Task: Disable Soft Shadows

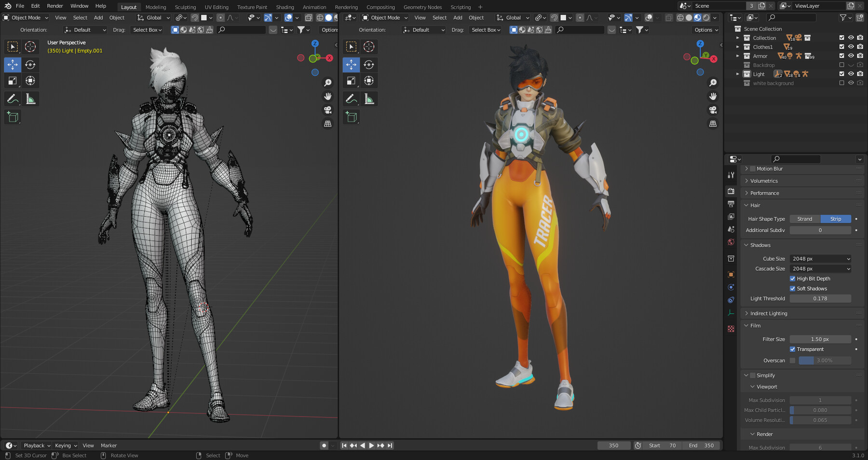Action: pyautogui.click(x=792, y=288)
